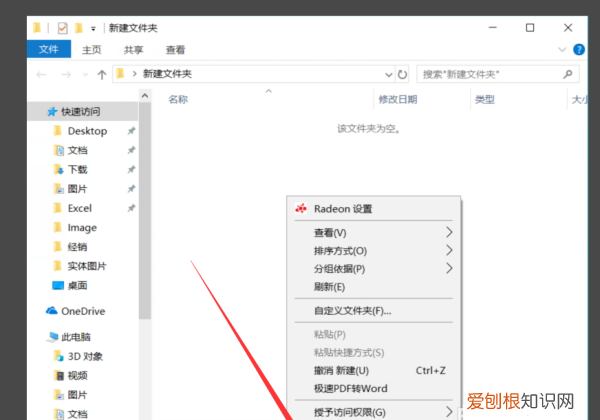This screenshot has width=600, height=420.
Task: Select OneDrive in navigation pane
Action: 83,311
